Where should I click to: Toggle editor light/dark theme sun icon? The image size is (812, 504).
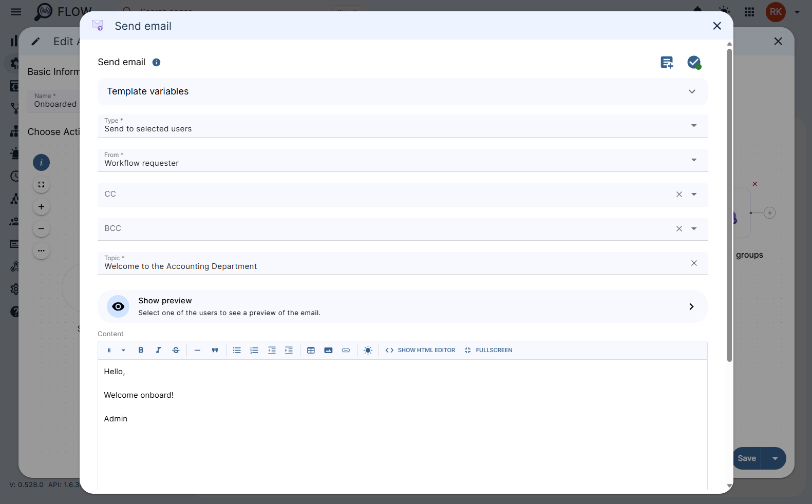368,351
